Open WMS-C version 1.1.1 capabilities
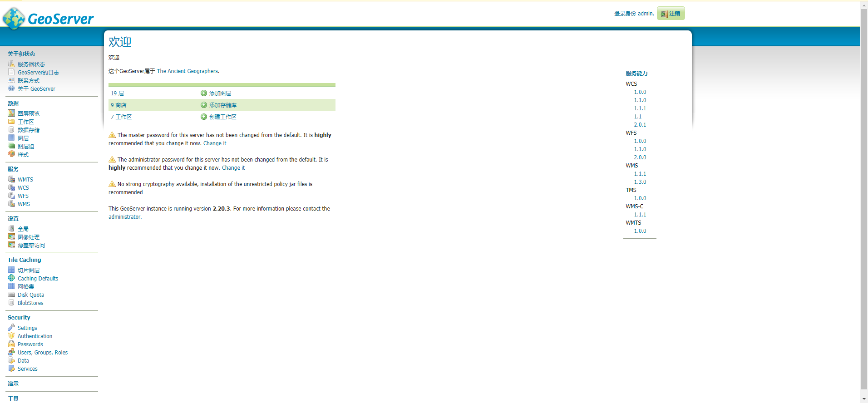The height and width of the screenshot is (403, 868). [640, 215]
